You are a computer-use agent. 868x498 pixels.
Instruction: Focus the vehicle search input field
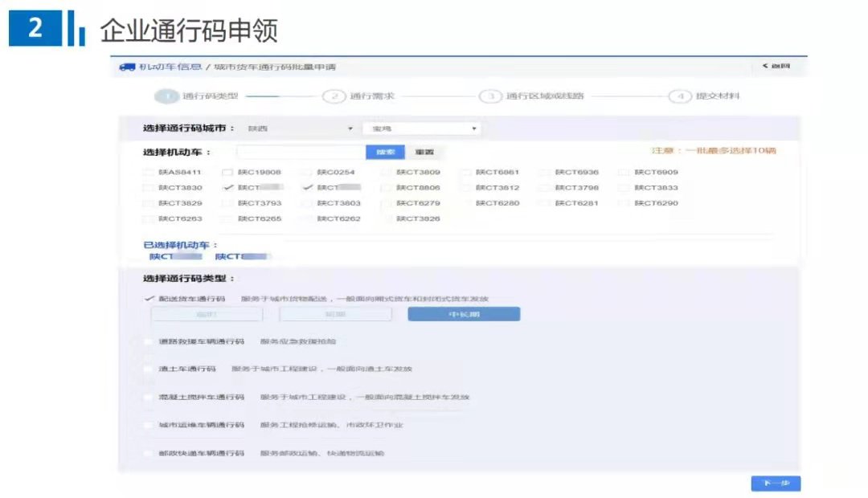[x=301, y=152]
